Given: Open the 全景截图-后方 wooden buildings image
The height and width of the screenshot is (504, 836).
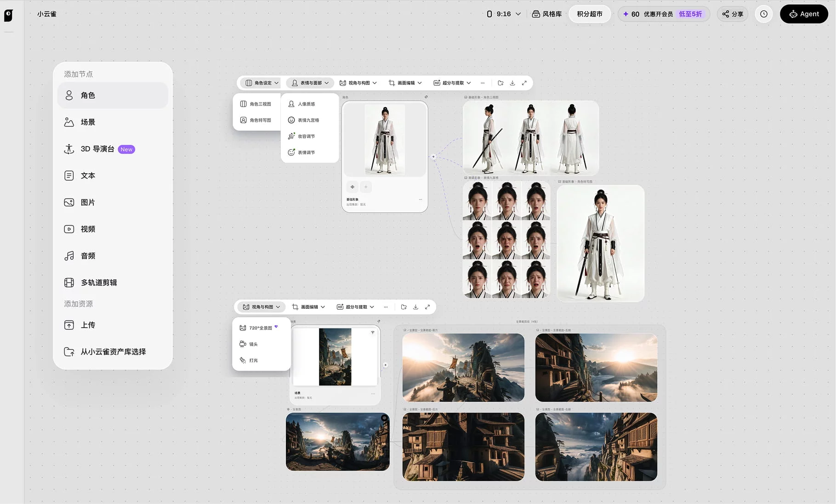Looking at the screenshot, I should [x=463, y=447].
